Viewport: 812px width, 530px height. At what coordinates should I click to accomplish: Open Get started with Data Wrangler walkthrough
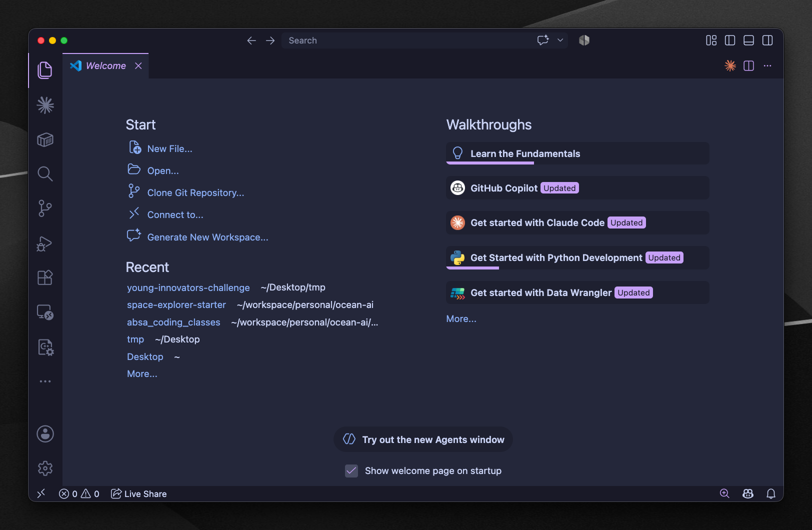pos(577,292)
